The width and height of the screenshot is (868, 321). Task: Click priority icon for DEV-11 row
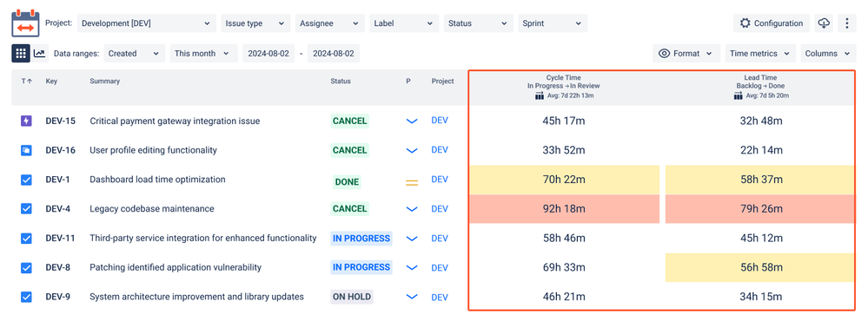coord(411,238)
